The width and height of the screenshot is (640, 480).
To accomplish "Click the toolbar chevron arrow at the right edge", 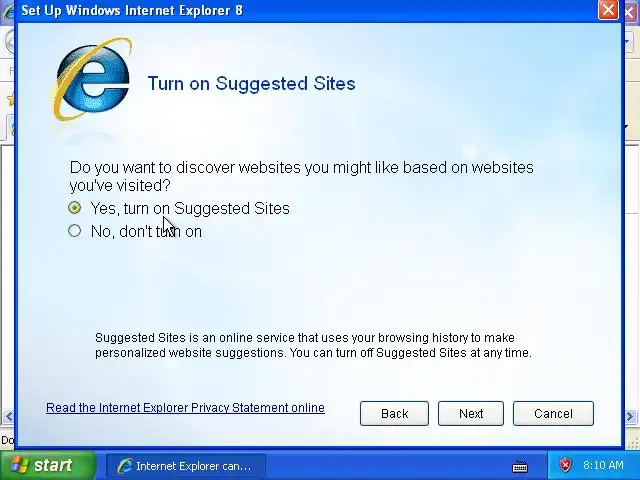I will 626,127.
